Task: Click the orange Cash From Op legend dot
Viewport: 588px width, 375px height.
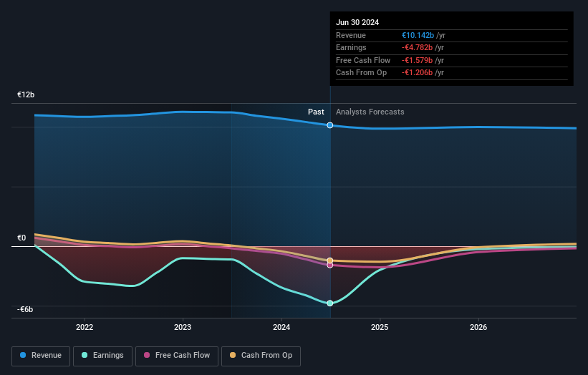Action: click(x=233, y=355)
